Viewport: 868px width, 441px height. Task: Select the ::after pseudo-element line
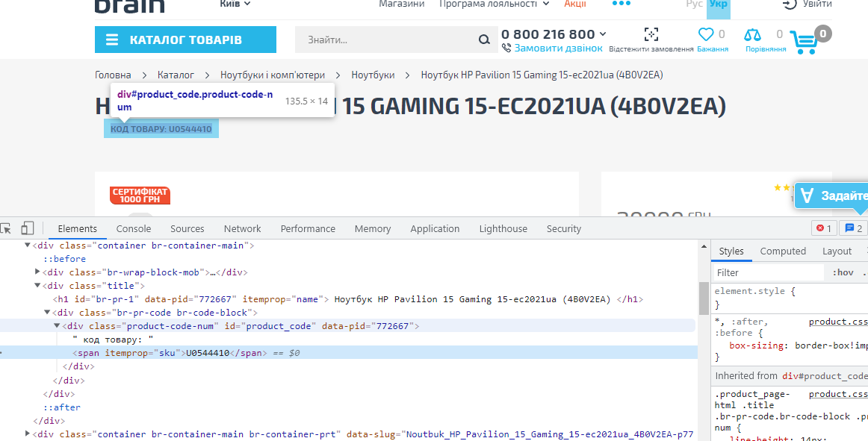62,407
